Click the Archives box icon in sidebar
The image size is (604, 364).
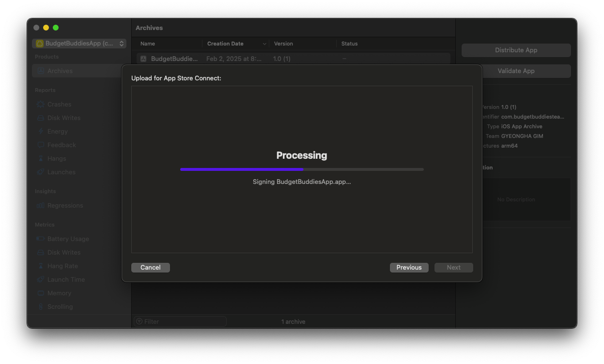tap(41, 71)
